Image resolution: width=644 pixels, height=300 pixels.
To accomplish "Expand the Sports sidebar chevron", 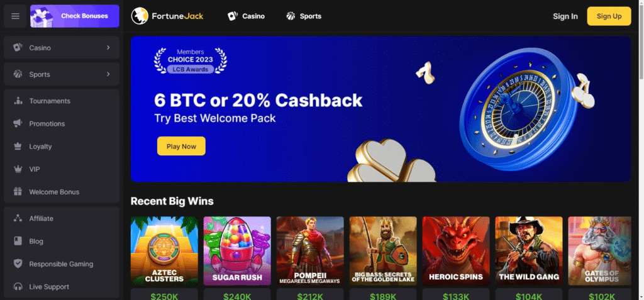I will [108, 74].
